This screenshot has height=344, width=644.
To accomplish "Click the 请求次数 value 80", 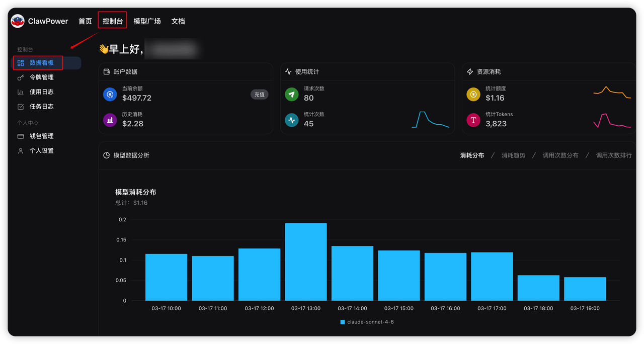I will click(309, 98).
